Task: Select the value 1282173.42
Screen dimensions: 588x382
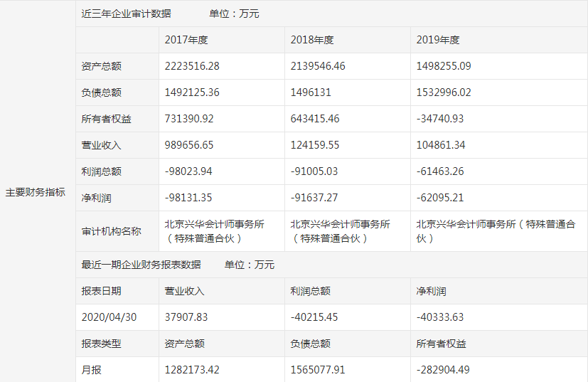Action: pyautogui.click(x=192, y=370)
